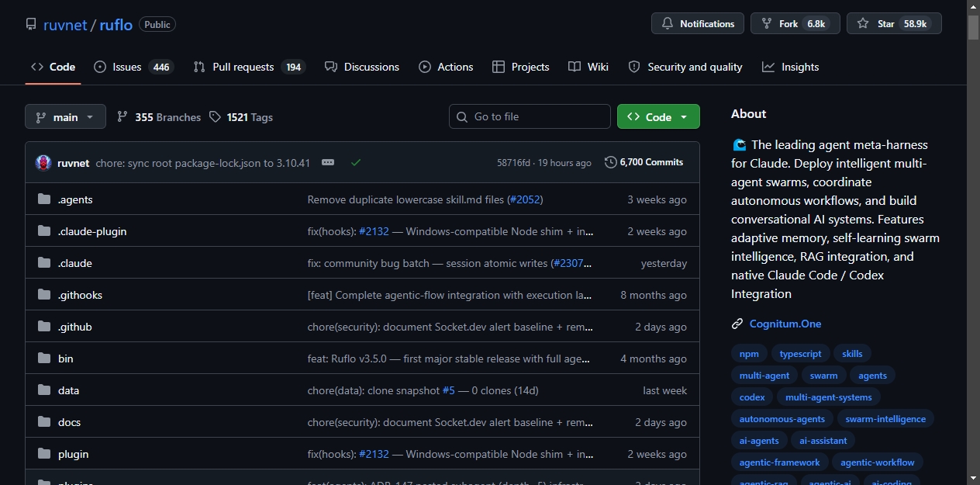
Task: Click ruvnet's avatar in commit bar
Action: tap(43, 162)
